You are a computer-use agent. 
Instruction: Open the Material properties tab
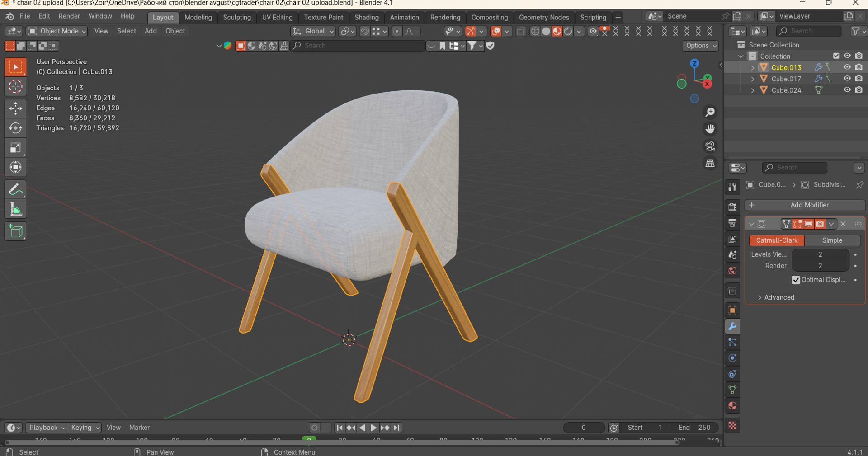(x=732, y=405)
